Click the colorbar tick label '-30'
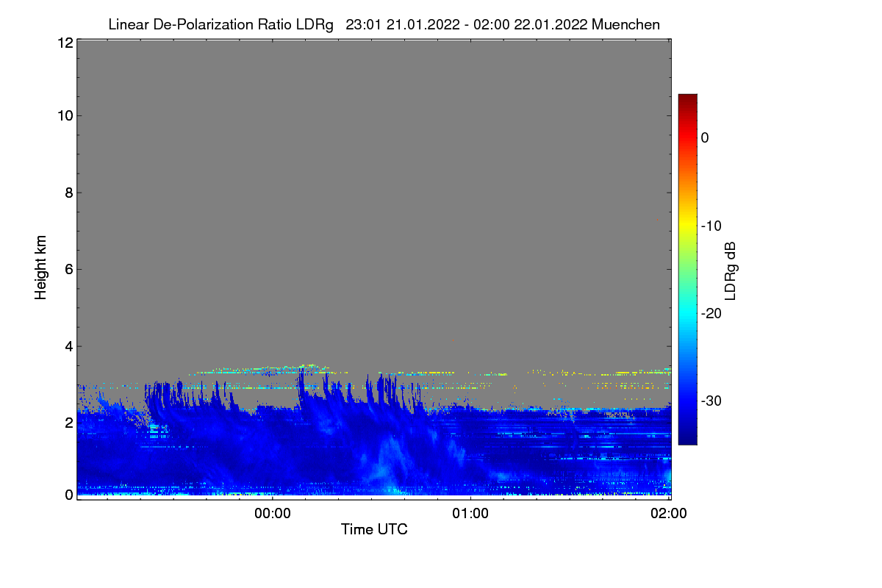Image resolution: width=882 pixels, height=588 pixels. [x=711, y=401]
